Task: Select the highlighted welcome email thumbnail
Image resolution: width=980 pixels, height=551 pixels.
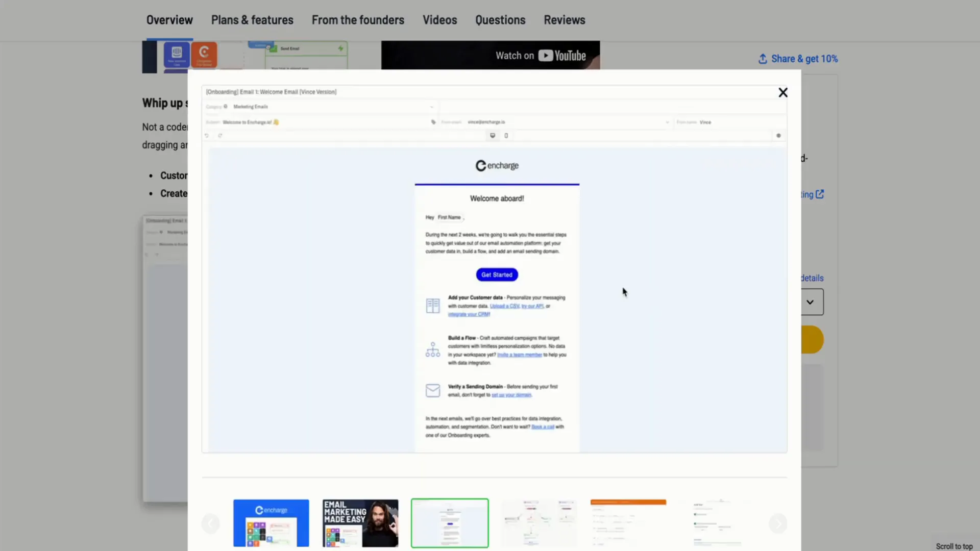Action: [450, 523]
